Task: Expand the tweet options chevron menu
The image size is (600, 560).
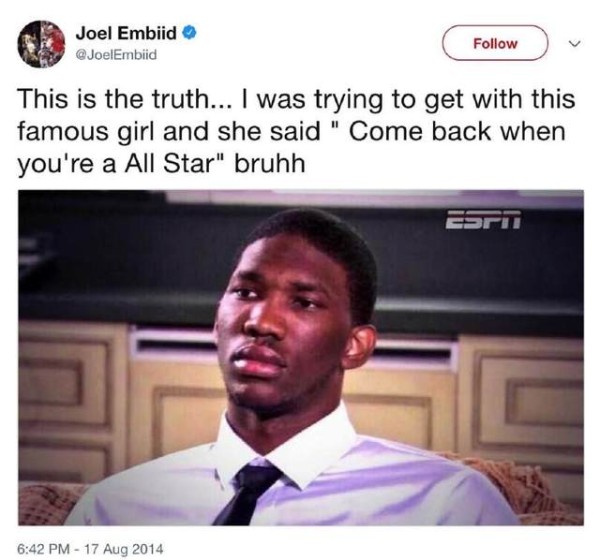Action: pos(574,44)
